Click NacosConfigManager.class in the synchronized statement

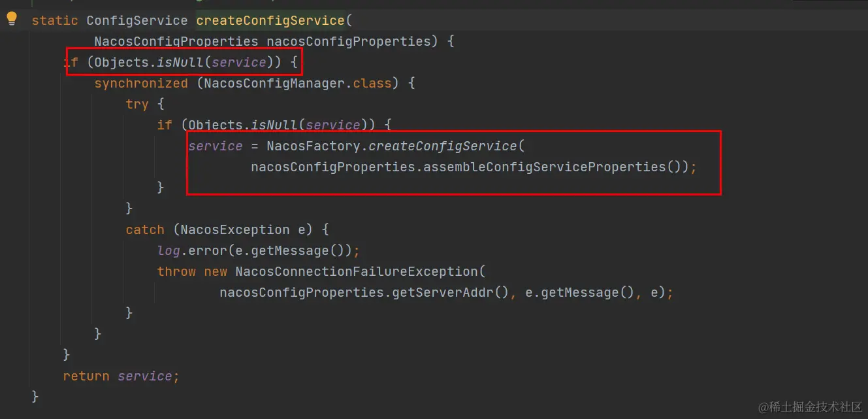[297, 83]
